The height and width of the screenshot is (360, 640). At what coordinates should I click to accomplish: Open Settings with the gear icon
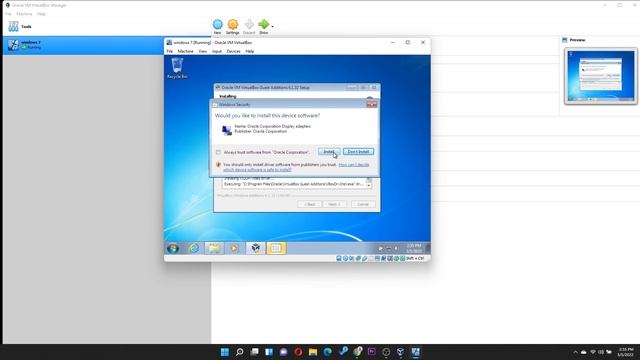pyautogui.click(x=233, y=25)
